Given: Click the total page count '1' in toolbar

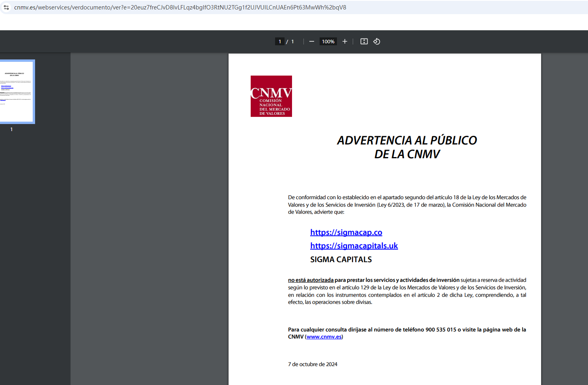Looking at the screenshot, I should click(292, 41).
